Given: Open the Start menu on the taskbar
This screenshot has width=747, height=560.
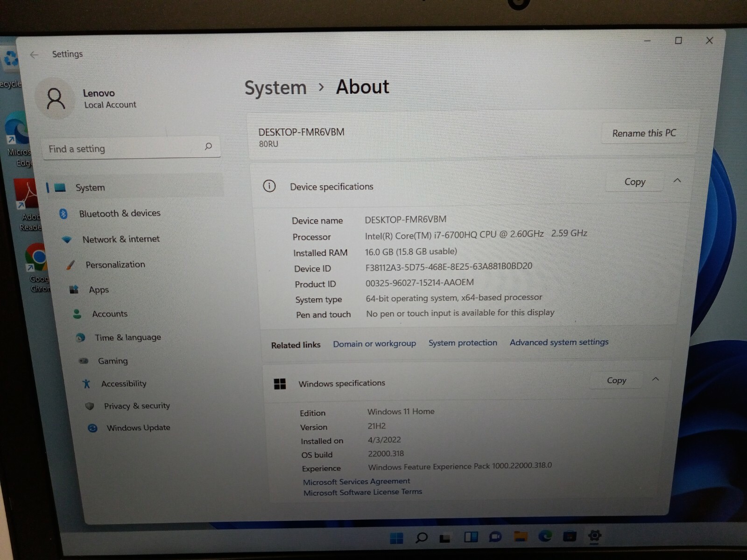Looking at the screenshot, I should tap(396, 538).
